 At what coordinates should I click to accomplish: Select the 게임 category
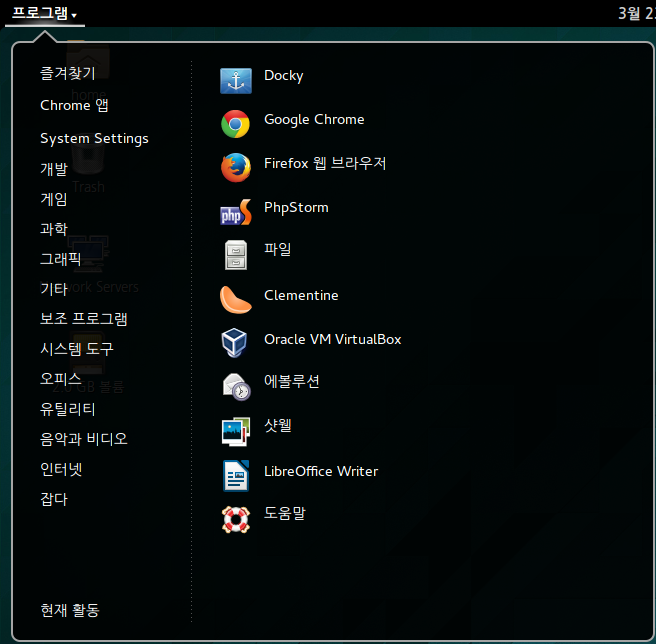54,199
